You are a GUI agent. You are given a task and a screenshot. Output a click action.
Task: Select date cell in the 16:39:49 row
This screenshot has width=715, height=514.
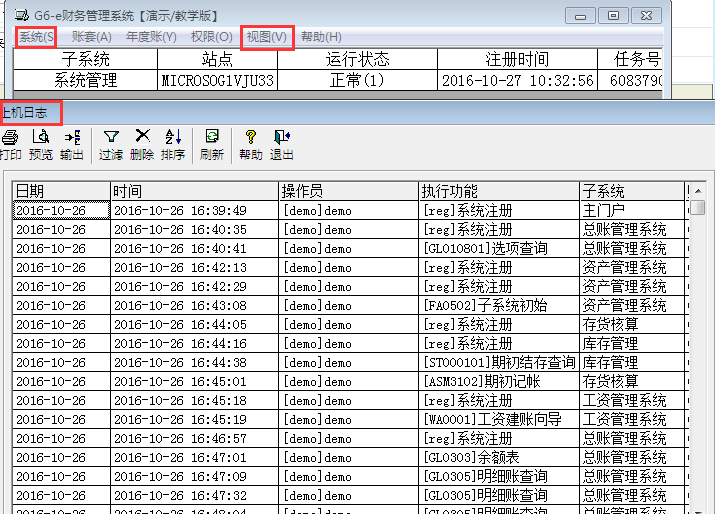62,211
